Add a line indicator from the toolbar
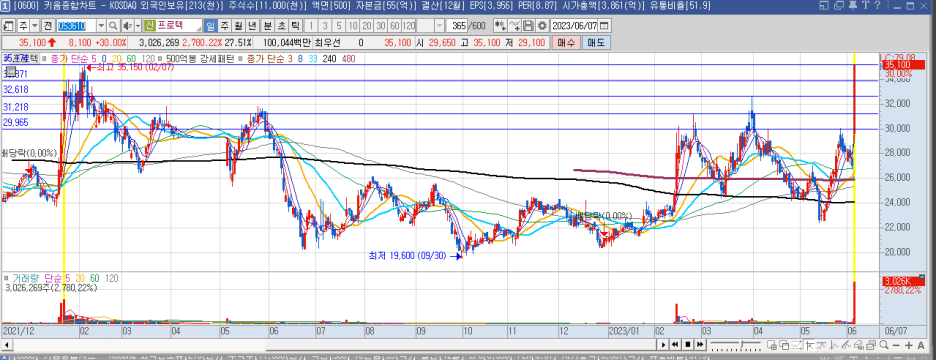Screen dimensions: 936x360 514,26
